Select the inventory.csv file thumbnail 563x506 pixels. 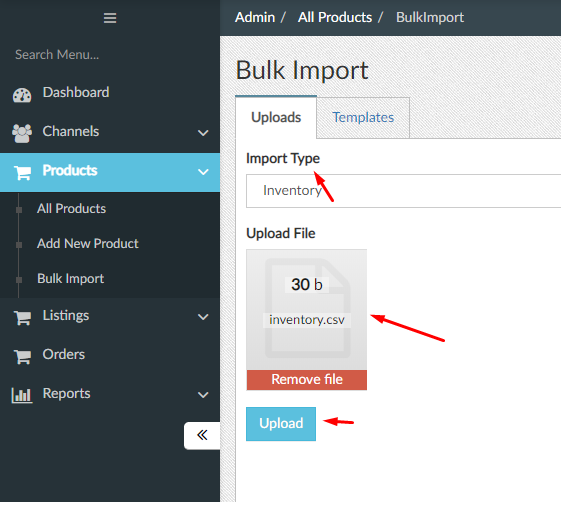[307, 310]
